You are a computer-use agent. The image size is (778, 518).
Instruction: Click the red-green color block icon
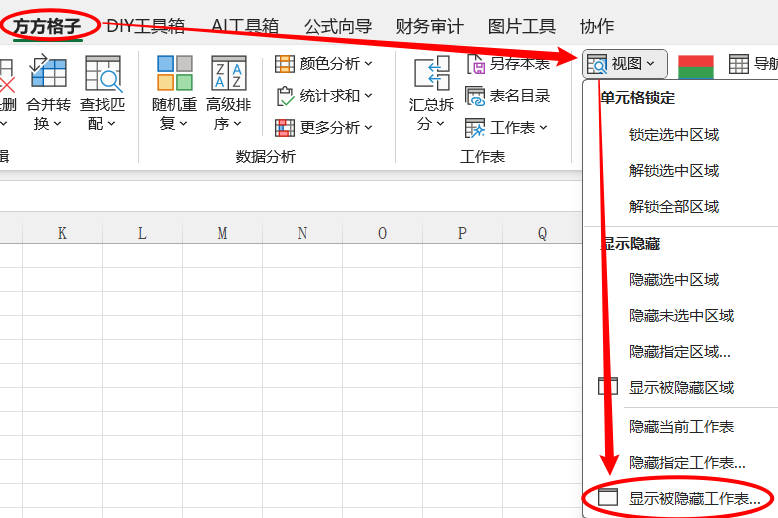tap(695, 65)
